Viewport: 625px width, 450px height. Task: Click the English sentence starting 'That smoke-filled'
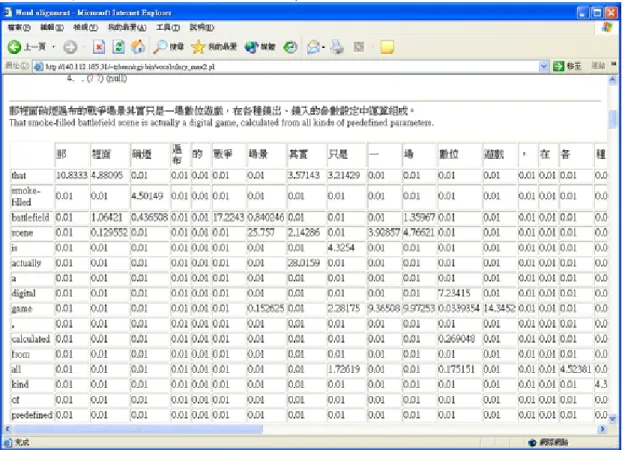click(222, 123)
